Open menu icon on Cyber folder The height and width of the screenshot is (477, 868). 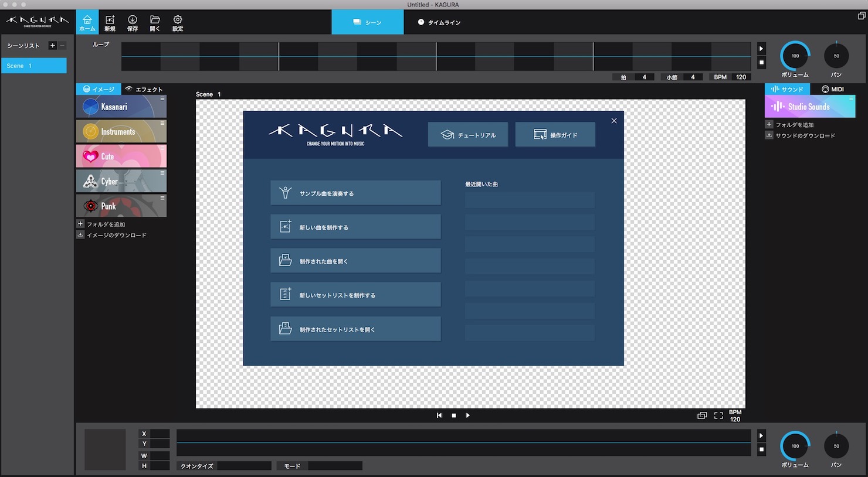[162, 173]
